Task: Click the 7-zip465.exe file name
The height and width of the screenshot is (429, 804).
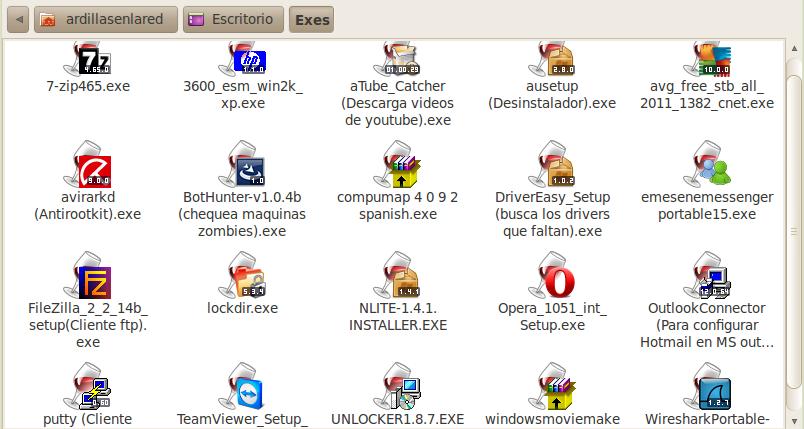Action: (88, 86)
